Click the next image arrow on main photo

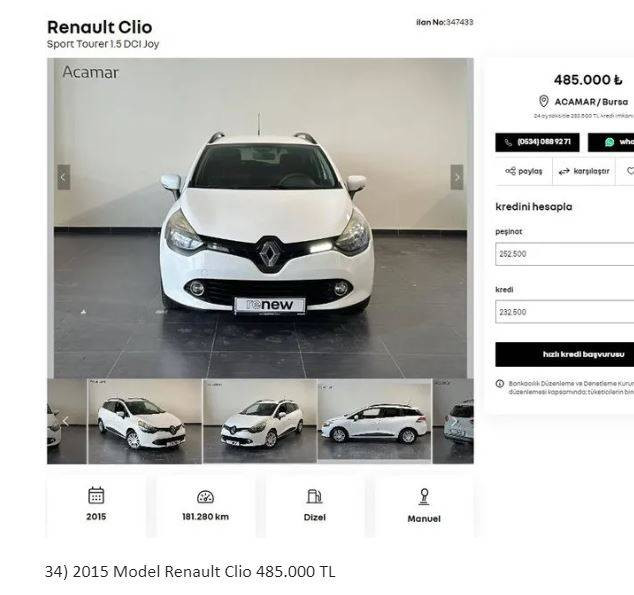click(457, 177)
